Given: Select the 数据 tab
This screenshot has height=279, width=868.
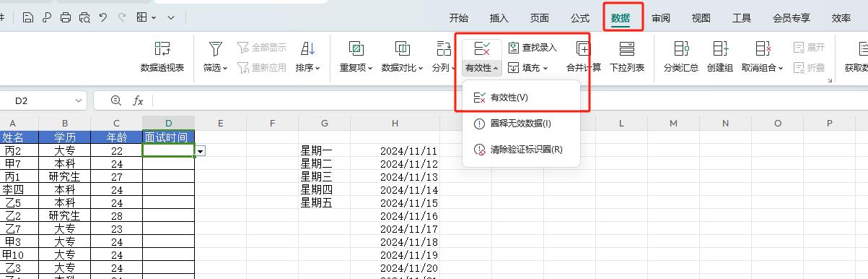Looking at the screenshot, I should 621,19.
